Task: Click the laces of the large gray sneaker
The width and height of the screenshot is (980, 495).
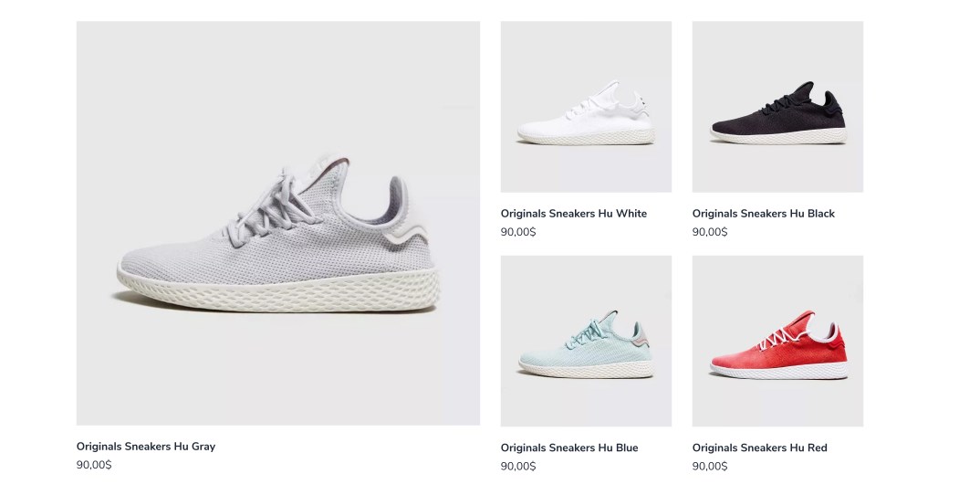Action: 274,205
